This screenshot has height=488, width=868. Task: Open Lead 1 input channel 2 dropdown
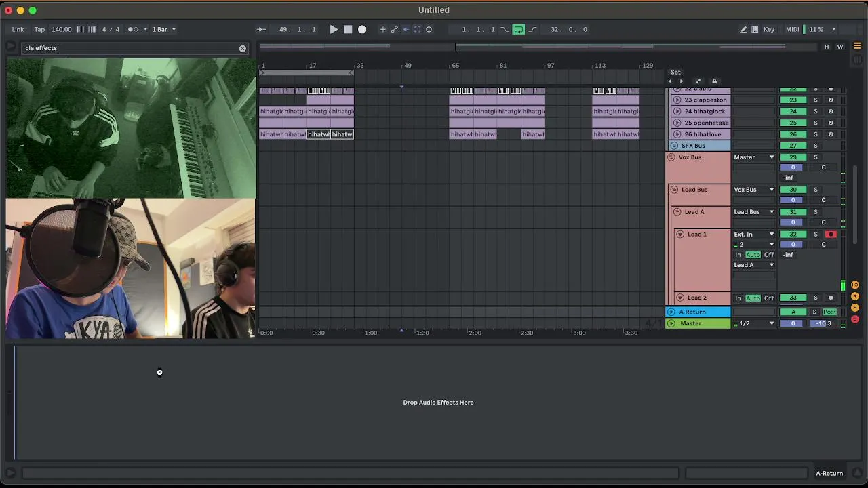click(754, 245)
